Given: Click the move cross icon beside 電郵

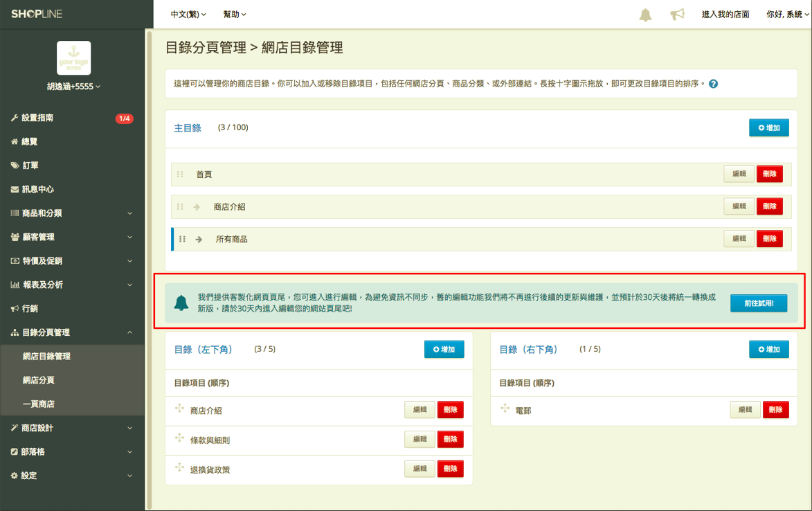Looking at the screenshot, I should click(x=505, y=409).
